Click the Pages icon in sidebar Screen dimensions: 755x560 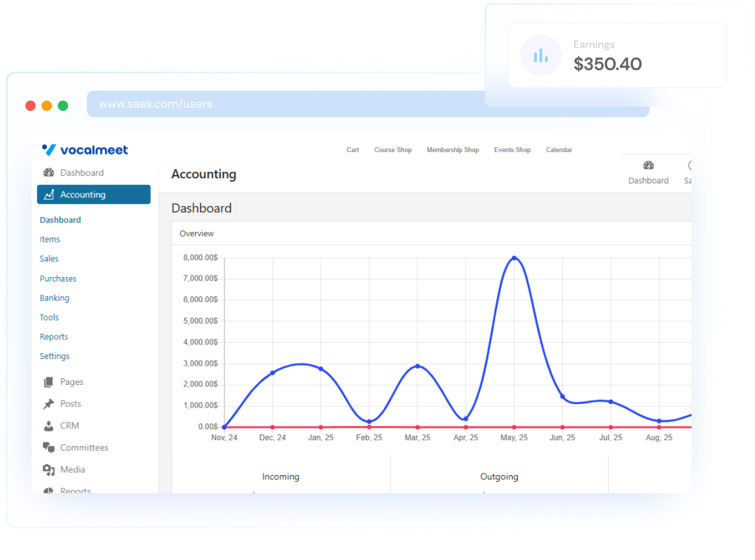click(49, 382)
